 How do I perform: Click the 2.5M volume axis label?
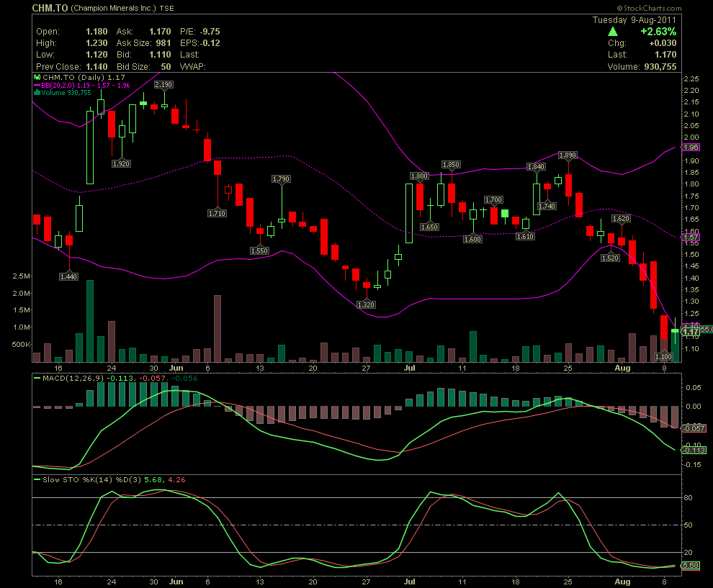pos(22,276)
